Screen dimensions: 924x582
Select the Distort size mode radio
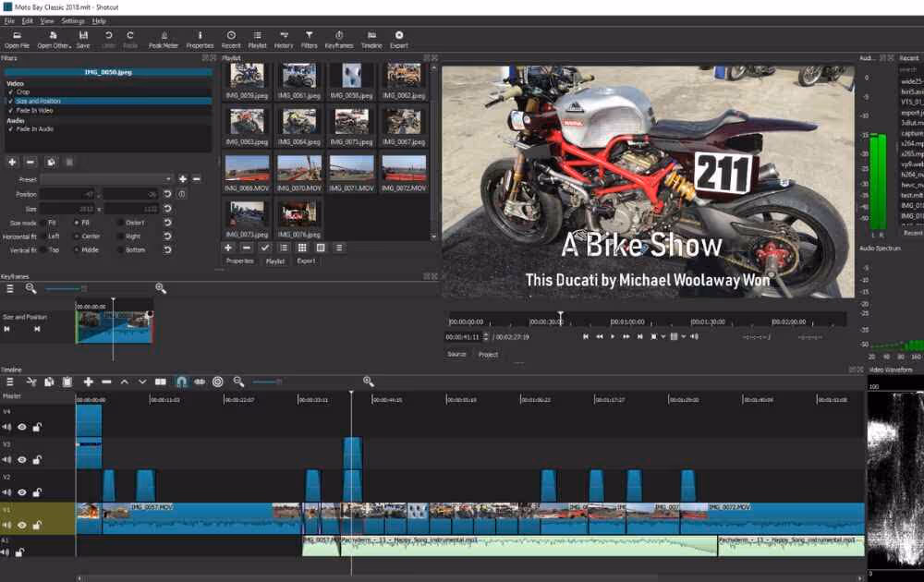click(x=121, y=223)
